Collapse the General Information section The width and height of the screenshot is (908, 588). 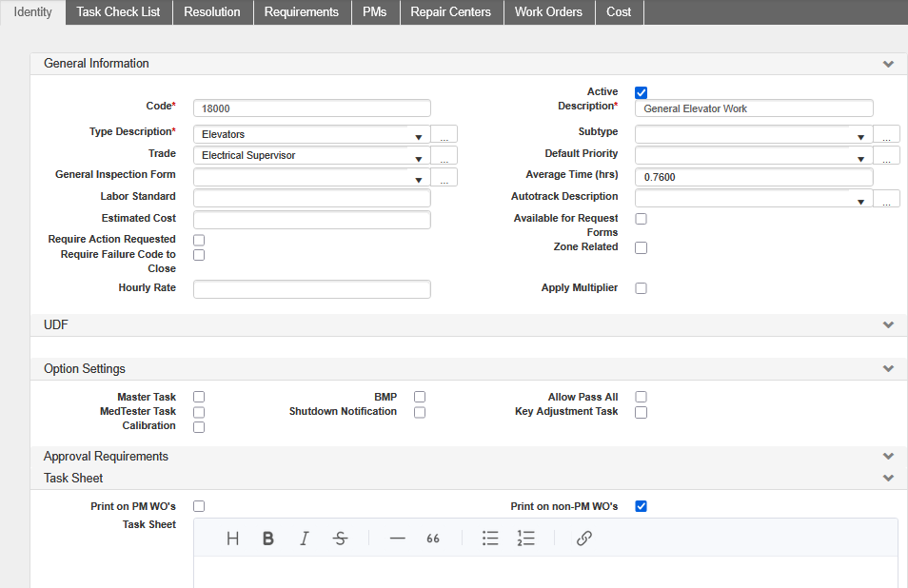888,65
